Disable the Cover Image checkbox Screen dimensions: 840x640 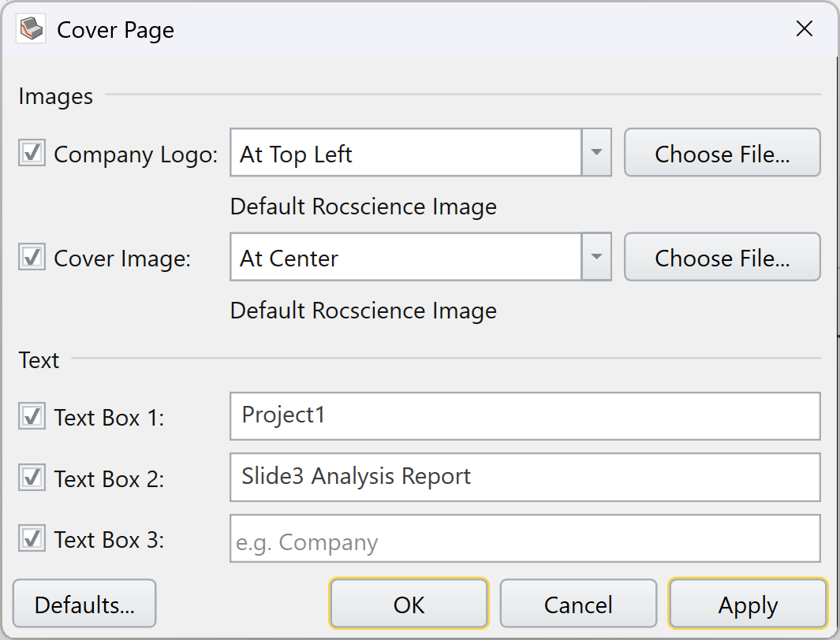(32, 258)
